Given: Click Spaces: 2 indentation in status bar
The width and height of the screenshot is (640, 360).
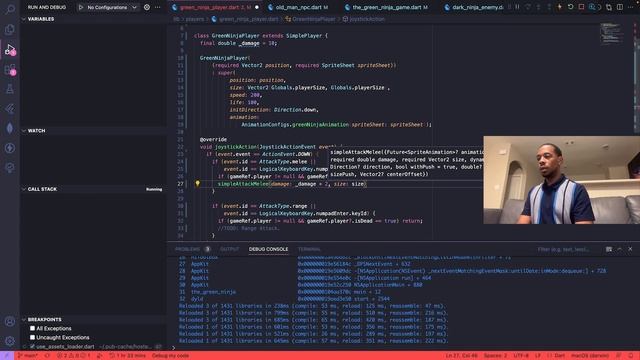Looking at the screenshot, I should (x=495, y=356).
